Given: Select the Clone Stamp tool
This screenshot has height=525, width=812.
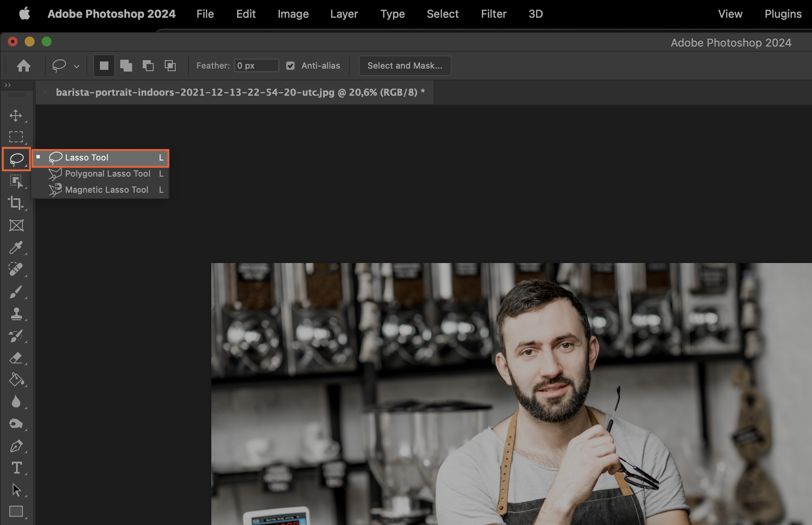Looking at the screenshot, I should (x=16, y=314).
